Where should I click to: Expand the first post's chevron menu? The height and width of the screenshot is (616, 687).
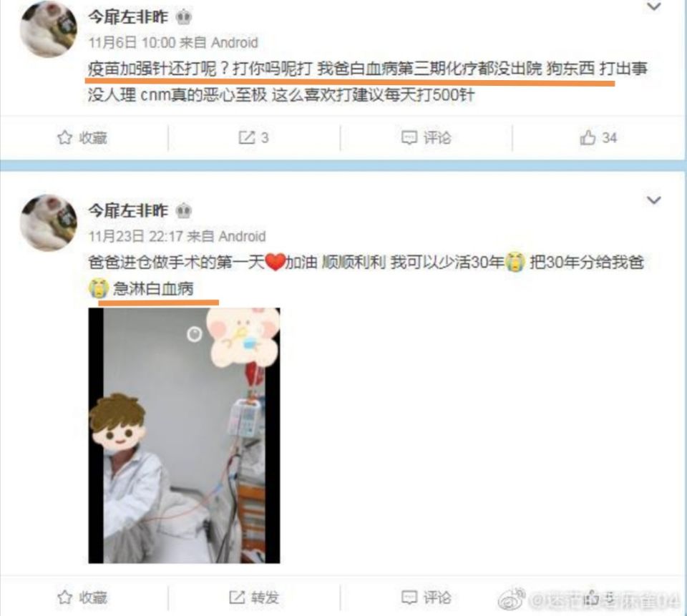coord(653,6)
